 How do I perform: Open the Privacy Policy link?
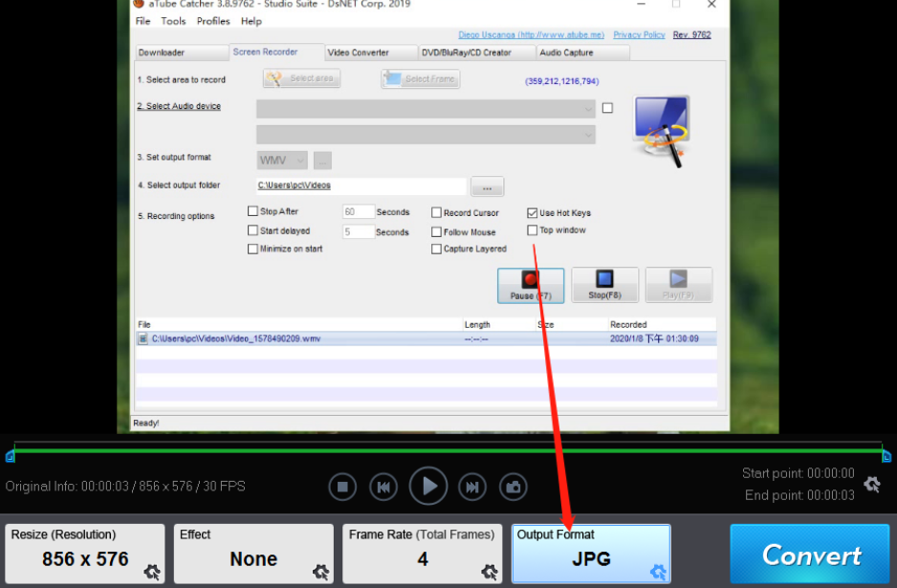click(639, 34)
